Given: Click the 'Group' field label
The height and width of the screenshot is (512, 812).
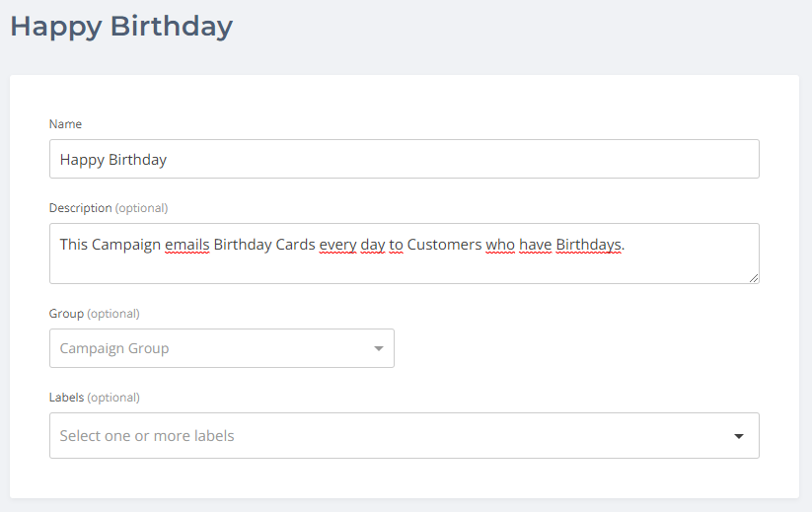Looking at the screenshot, I should 66,314.
